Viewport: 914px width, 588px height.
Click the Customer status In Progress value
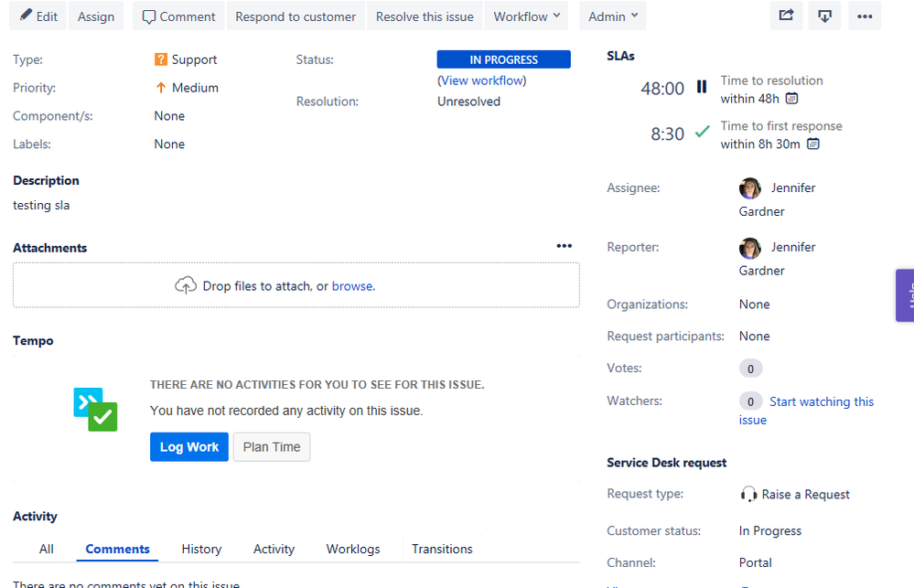770,531
